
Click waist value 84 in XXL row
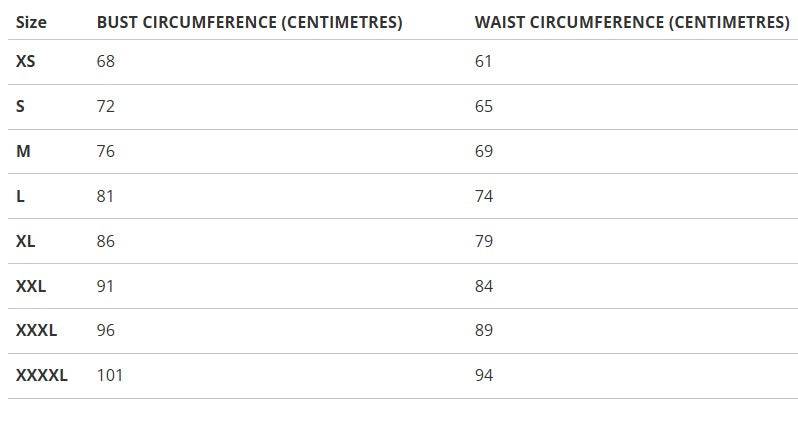(x=484, y=286)
